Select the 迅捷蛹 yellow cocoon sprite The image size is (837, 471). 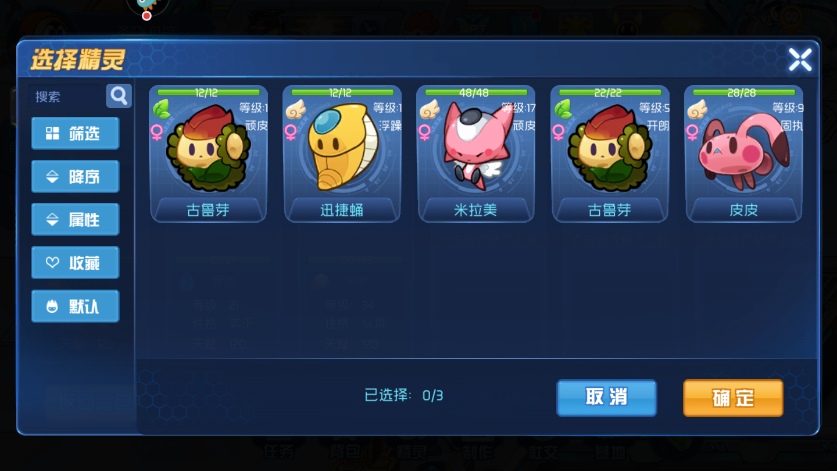pos(342,154)
